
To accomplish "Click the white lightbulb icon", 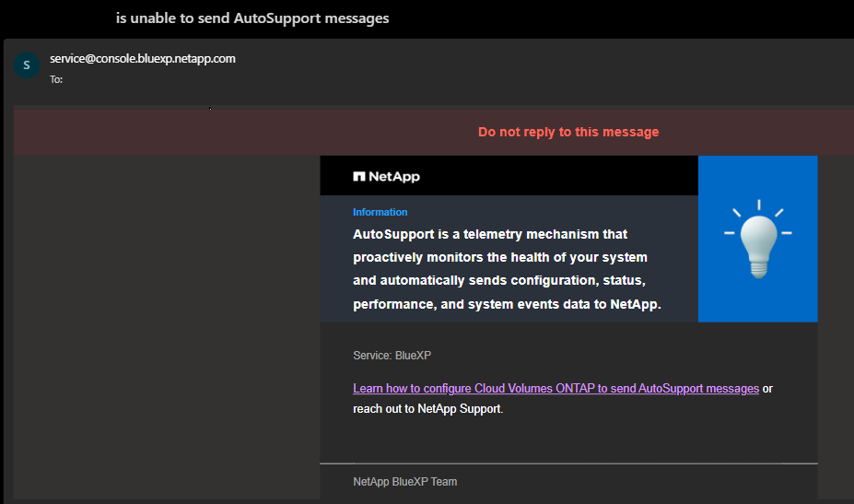I will point(757,239).
